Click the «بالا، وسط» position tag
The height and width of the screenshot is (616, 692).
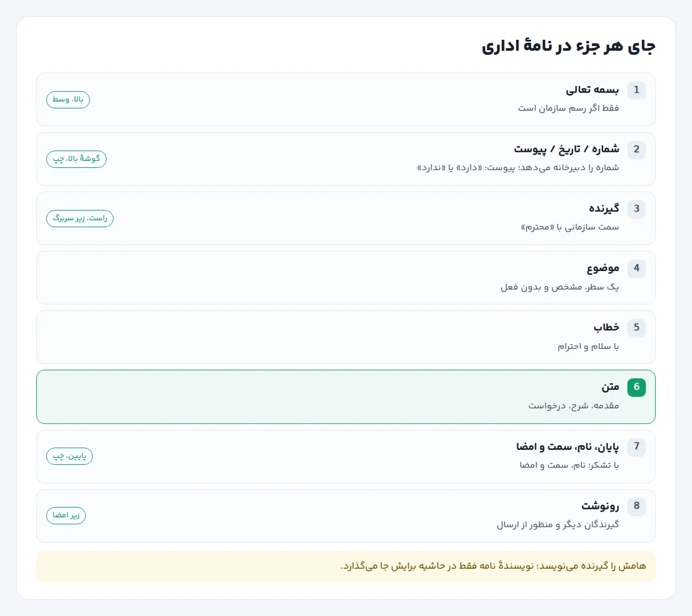[68, 100]
